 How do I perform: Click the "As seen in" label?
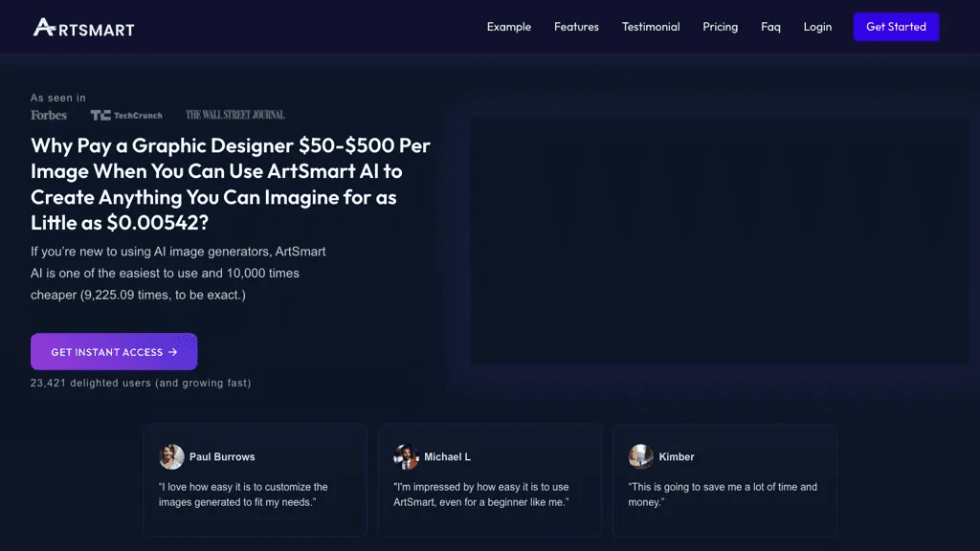coord(58,98)
